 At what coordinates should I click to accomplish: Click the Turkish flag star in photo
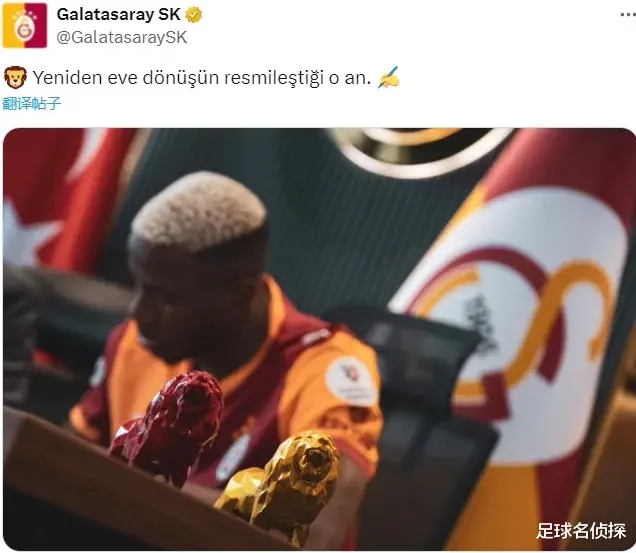click(x=28, y=231)
